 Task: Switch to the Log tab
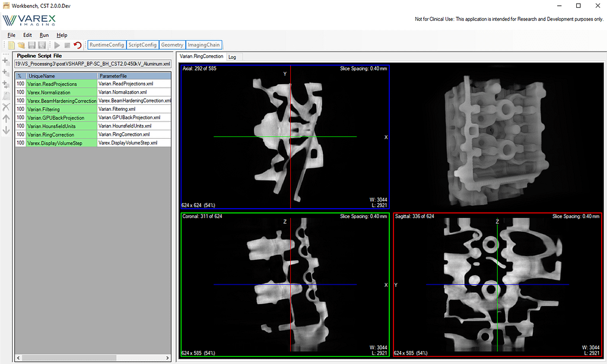coord(232,57)
